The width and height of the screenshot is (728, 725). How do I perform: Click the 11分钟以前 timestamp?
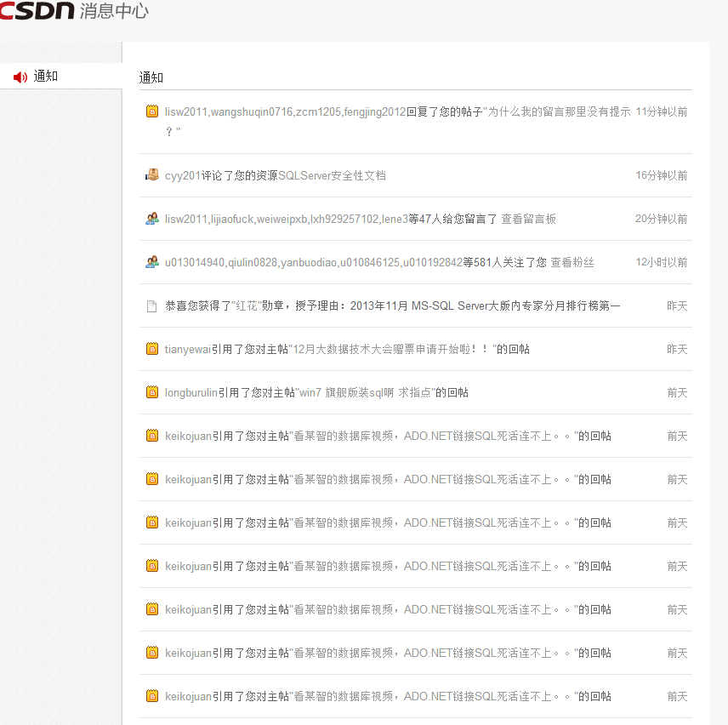(x=661, y=112)
